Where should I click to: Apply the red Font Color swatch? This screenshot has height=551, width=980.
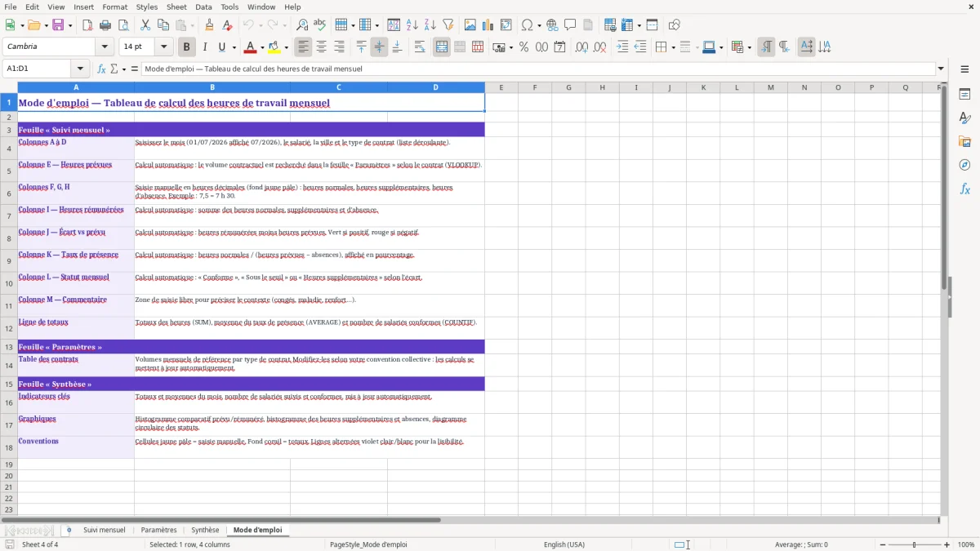pos(251,47)
